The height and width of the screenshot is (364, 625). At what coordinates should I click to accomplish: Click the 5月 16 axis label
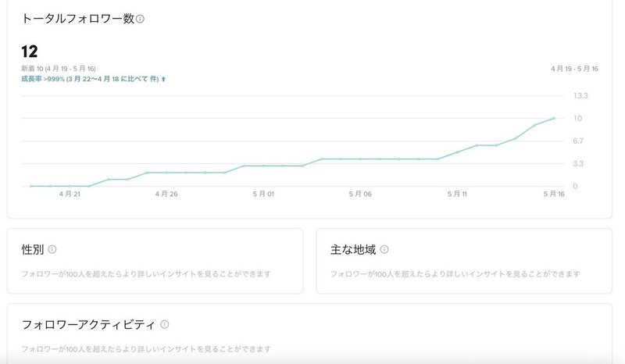[554, 194]
